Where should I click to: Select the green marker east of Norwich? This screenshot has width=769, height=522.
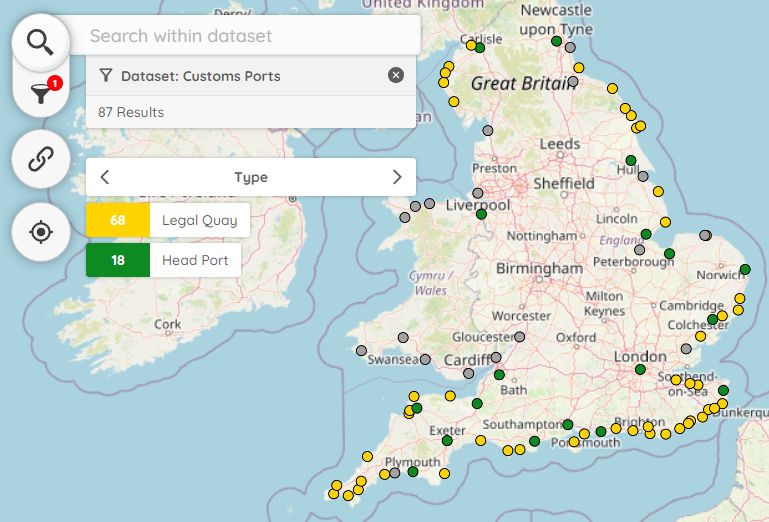point(745,269)
